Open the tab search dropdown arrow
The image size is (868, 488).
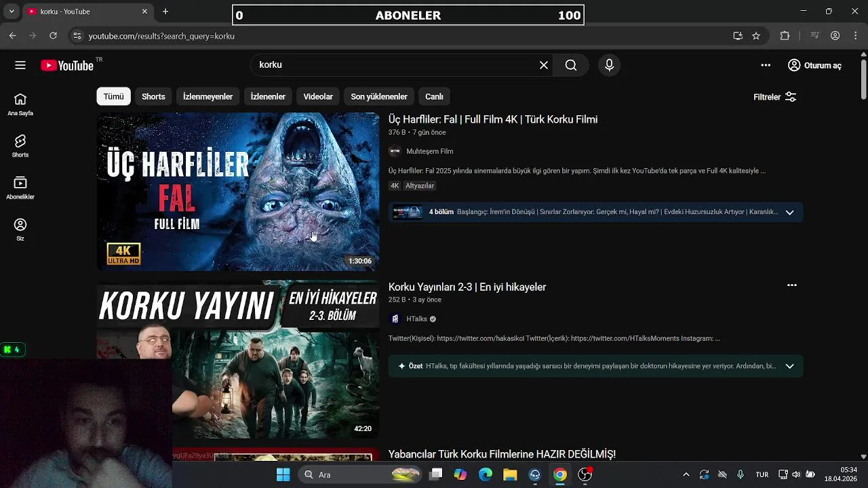pyautogui.click(x=12, y=12)
